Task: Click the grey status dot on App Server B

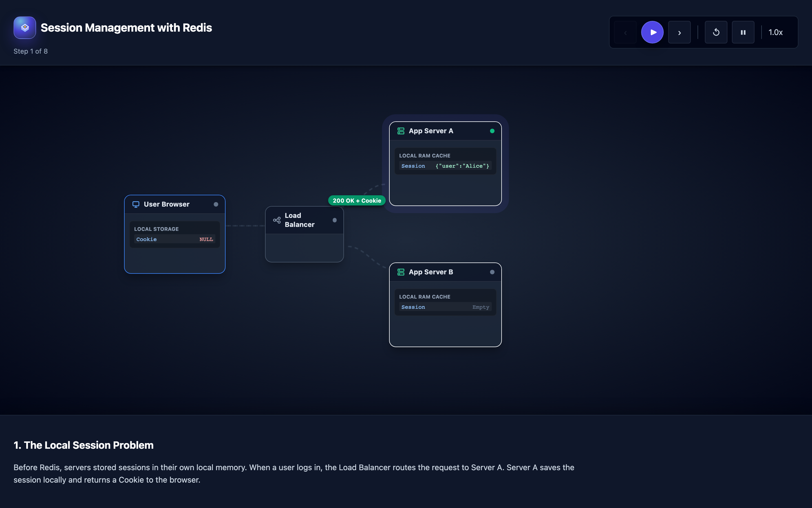Action: 492,272
